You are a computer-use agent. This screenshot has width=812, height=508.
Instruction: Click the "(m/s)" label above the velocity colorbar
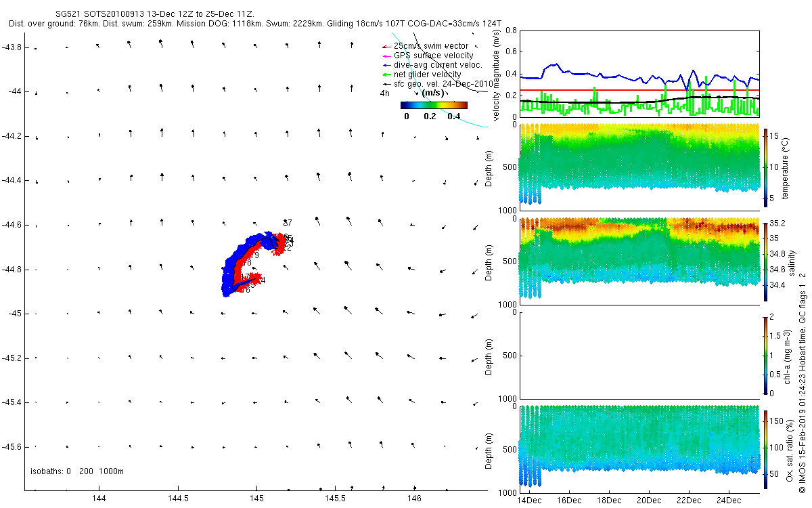(x=434, y=93)
